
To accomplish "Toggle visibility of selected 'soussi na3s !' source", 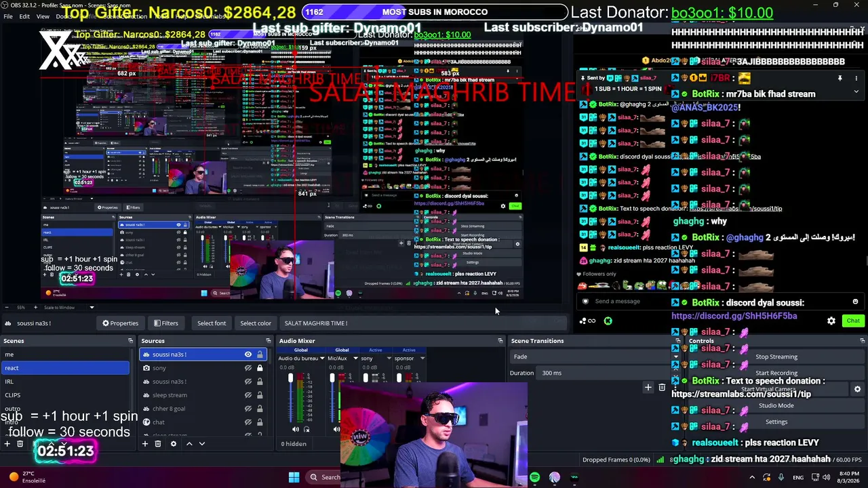I will click(248, 354).
